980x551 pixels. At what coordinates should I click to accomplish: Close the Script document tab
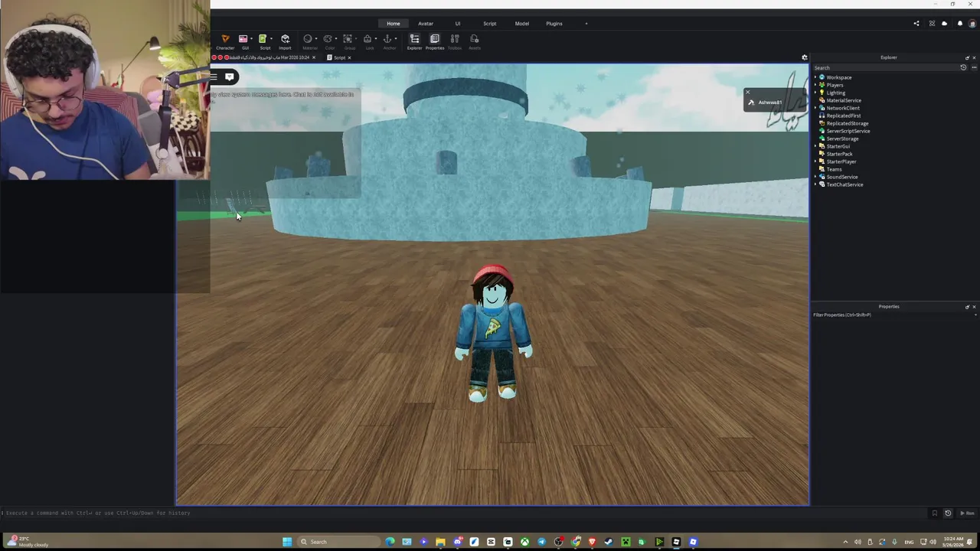pyautogui.click(x=349, y=57)
